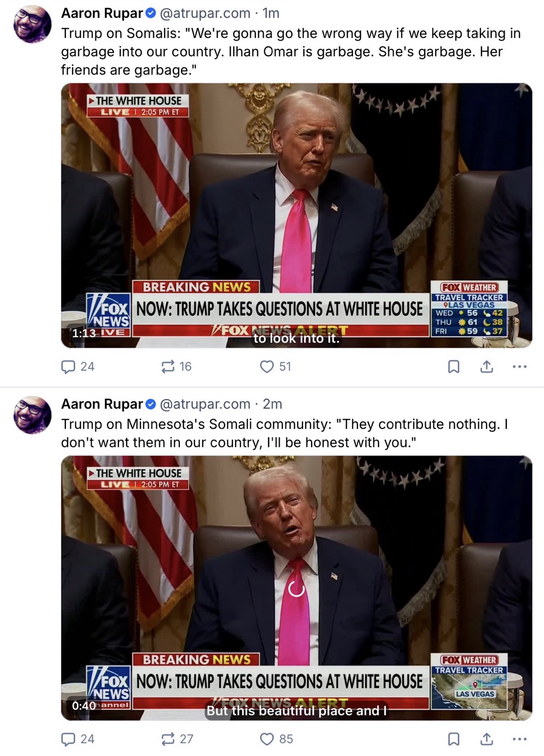
Task: Share the first post via share icon
Action: [x=487, y=367]
